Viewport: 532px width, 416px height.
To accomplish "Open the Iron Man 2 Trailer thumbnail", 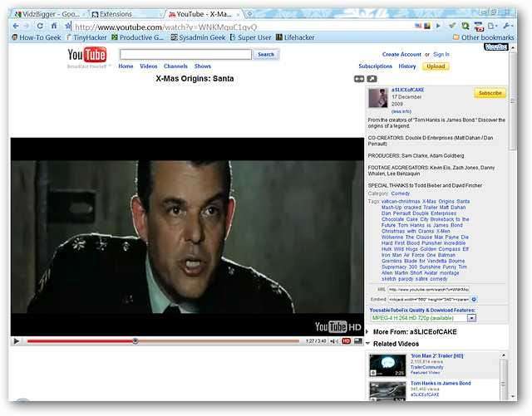I will point(387,365).
